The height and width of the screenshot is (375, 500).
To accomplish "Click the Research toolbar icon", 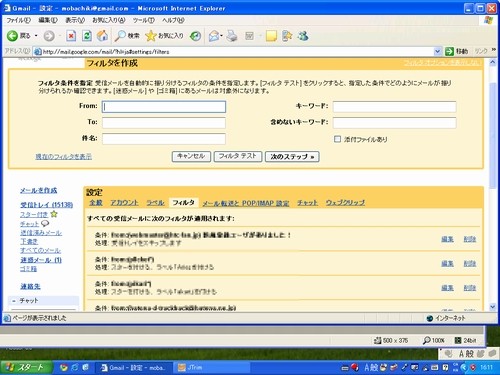I will [x=287, y=36].
